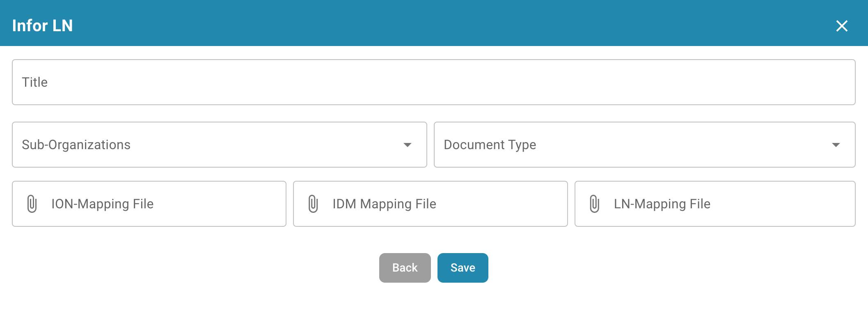Click the LN-Mapping File paperclip icon
Viewport: 868px width, 318px height.
point(594,204)
